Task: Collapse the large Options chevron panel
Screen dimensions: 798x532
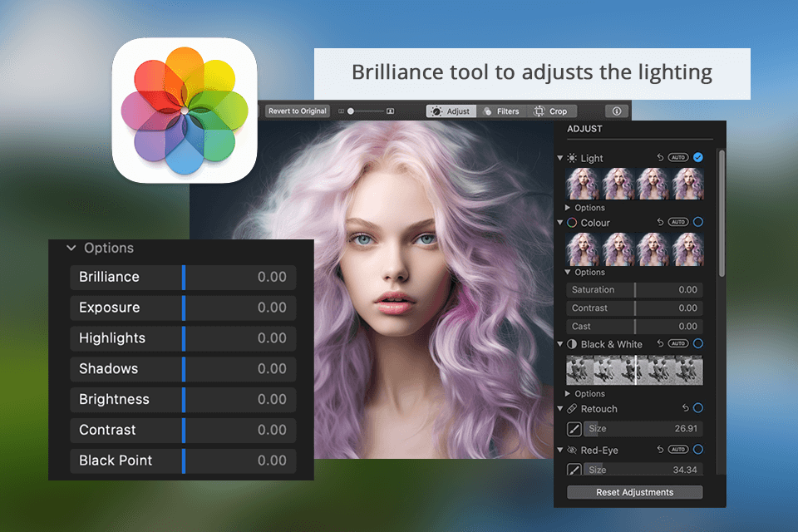Action: coord(71,248)
